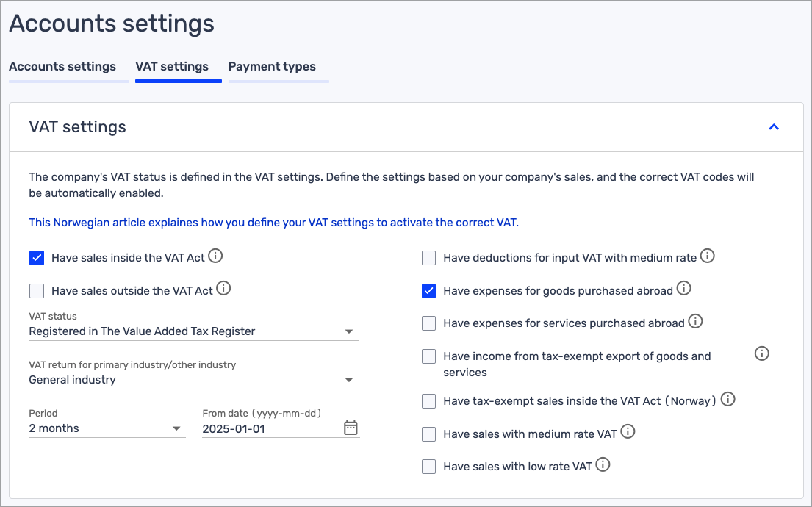
Task: Show info for sales with medium rate VAT
Action: pyautogui.click(x=628, y=432)
